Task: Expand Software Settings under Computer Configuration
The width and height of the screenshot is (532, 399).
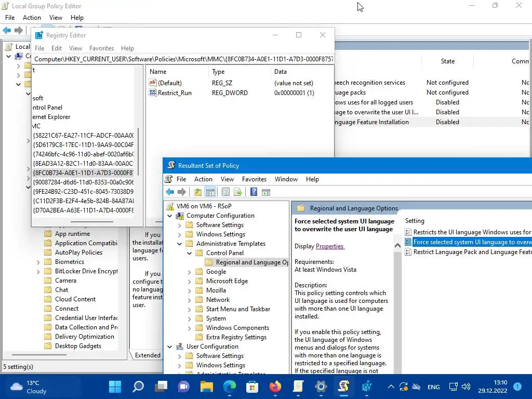Action: pyautogui.click(x=179, y=225)
